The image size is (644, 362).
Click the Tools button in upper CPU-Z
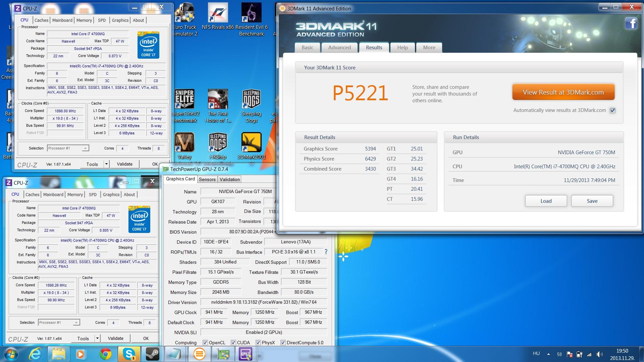pos(92,164)
